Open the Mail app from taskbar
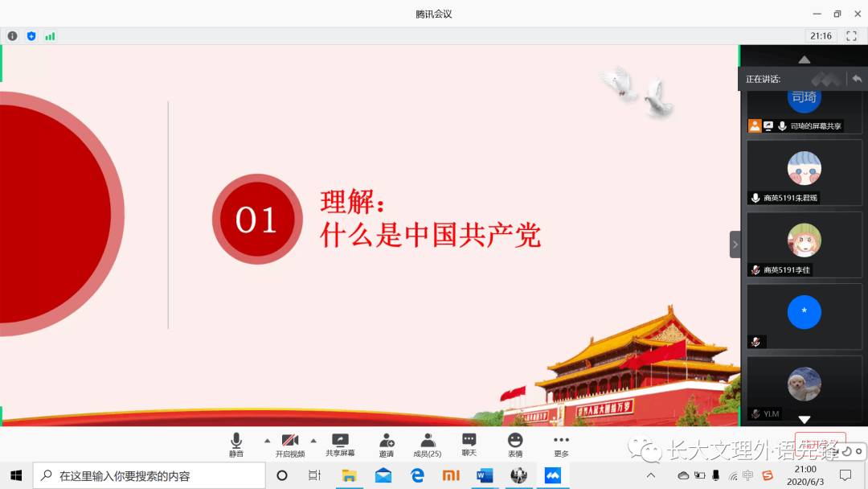 383,475
